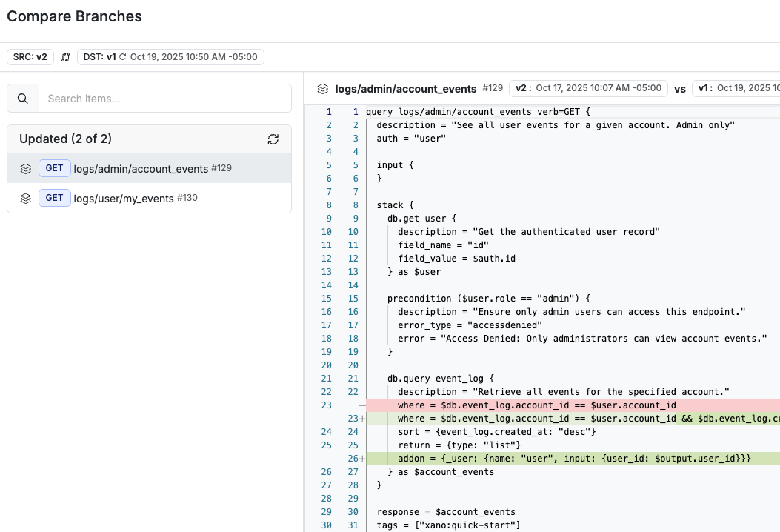The height and width of the screenshot is (532, 780).
Task: Click the description 'See all user events' line
Action: (556, 125)
